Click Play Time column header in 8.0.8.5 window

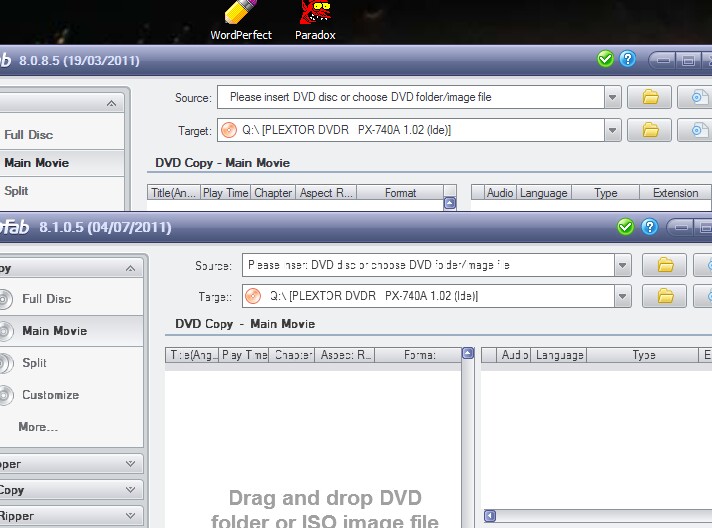tap(226, 193)
